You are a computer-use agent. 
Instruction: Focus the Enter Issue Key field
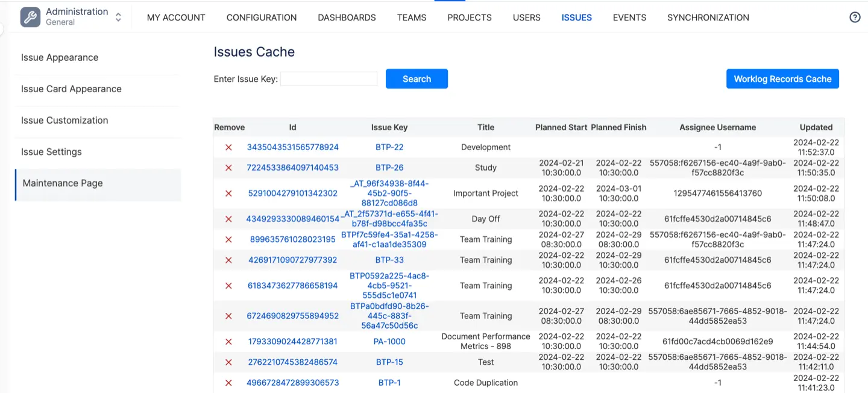tap(329, 79)
